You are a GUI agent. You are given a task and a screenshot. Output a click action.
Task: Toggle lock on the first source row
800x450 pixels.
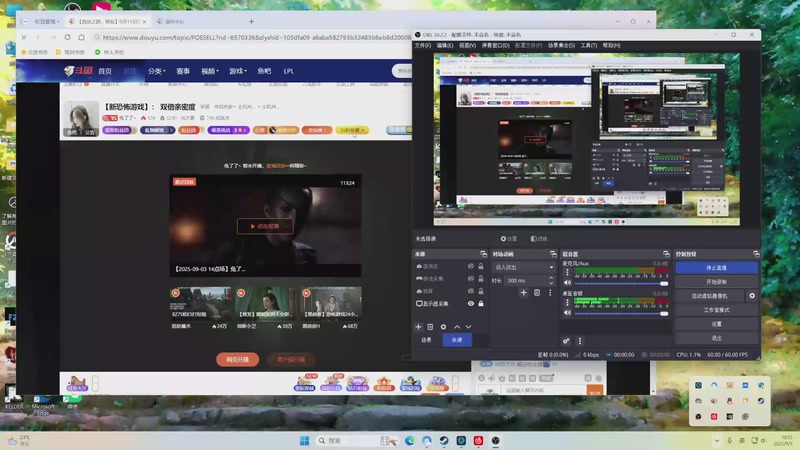click(x=481, y=266)
